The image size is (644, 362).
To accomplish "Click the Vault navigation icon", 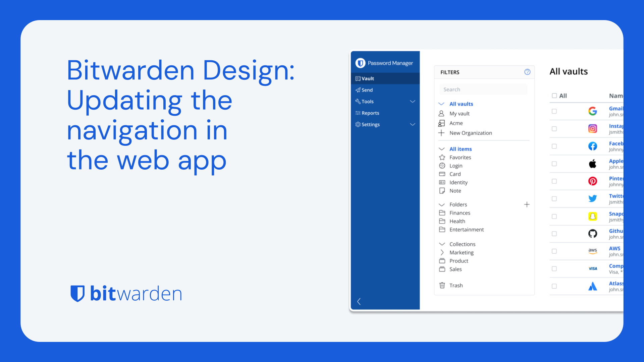I will [357, 78].
